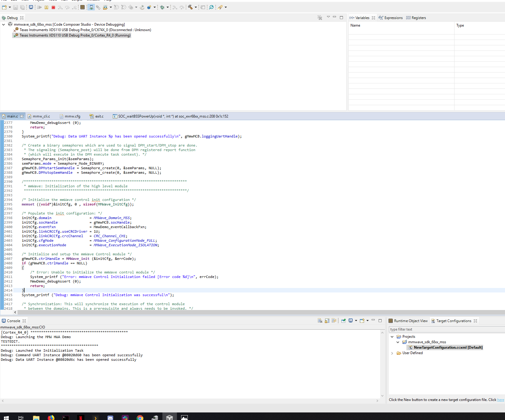Click the hammer Build icon
This screenshot has width=505, height=420.
pos(190,7)
